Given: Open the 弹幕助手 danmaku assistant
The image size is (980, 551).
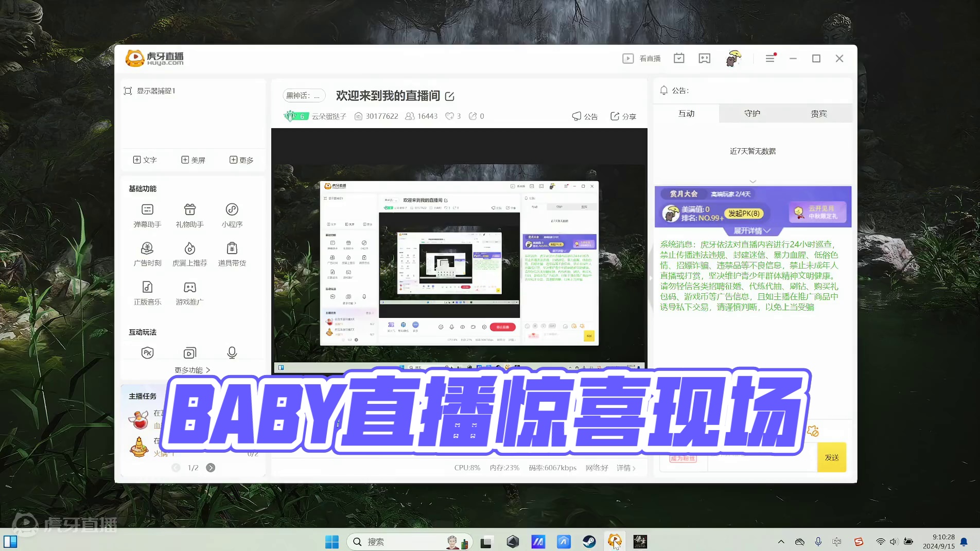Looking at the screenshot, I should point(147,215).
